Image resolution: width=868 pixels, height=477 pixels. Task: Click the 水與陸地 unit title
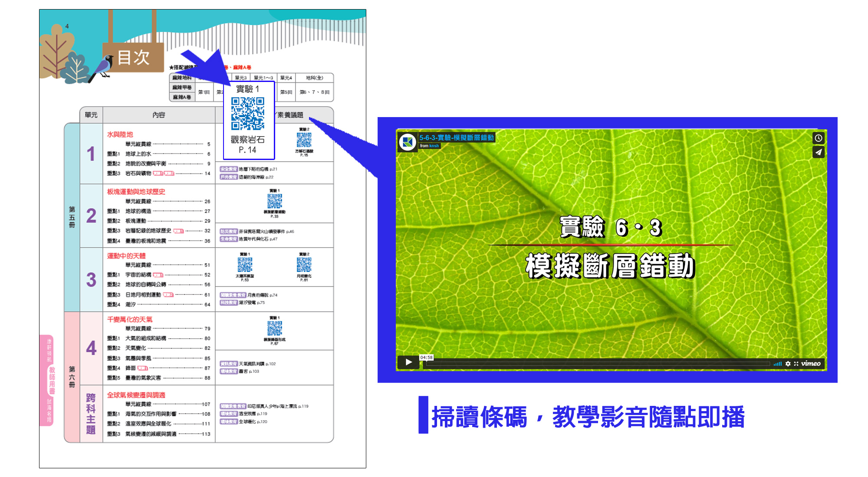[x=120, y=134]
